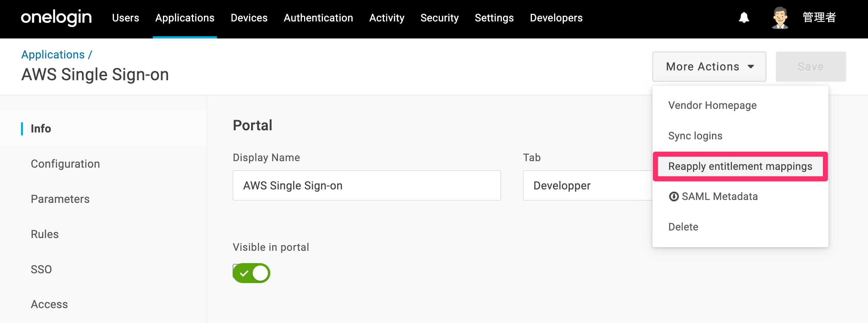This screenshot has width=868, height=323.
Task: Open the Users menu
Action: tap(126, 18)
